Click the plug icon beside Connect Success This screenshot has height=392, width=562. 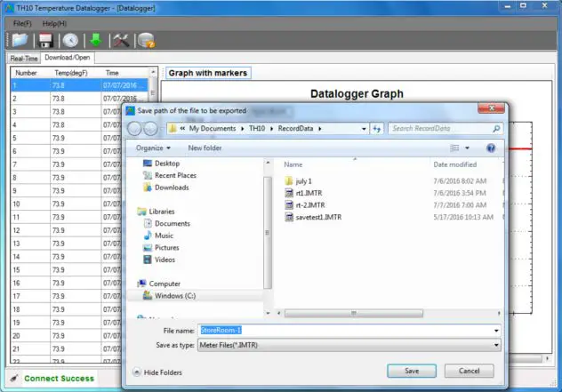pos(14,379)
